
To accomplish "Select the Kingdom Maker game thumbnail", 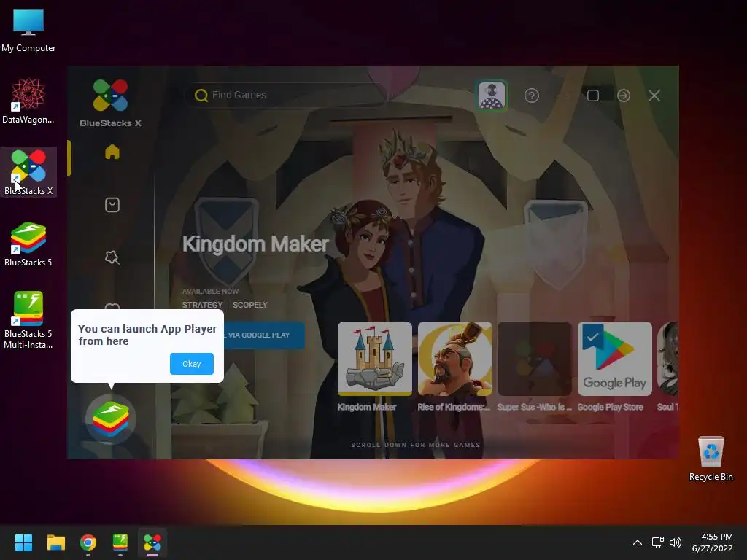I will tap(374, 359).
